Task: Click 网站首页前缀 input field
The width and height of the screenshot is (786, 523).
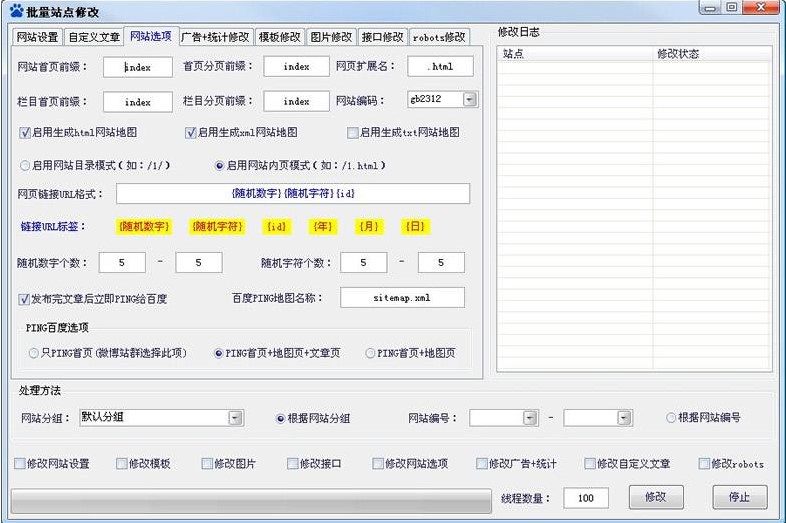Action: pos(138,67)
